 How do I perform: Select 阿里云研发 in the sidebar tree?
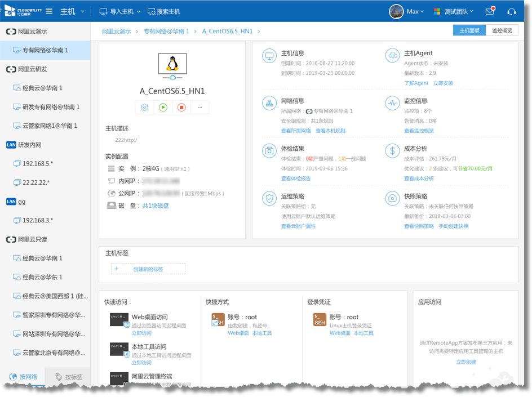pos(45,69)
